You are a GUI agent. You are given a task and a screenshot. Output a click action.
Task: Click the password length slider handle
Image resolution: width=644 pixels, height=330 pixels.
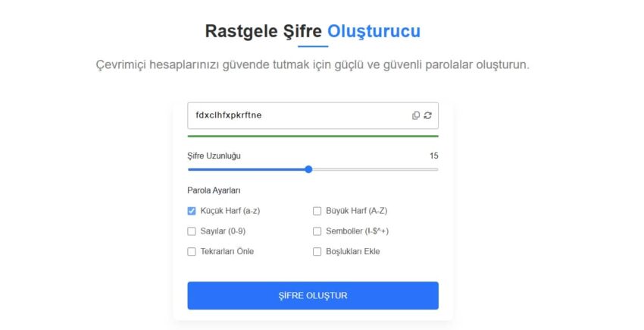pos(308,169)
